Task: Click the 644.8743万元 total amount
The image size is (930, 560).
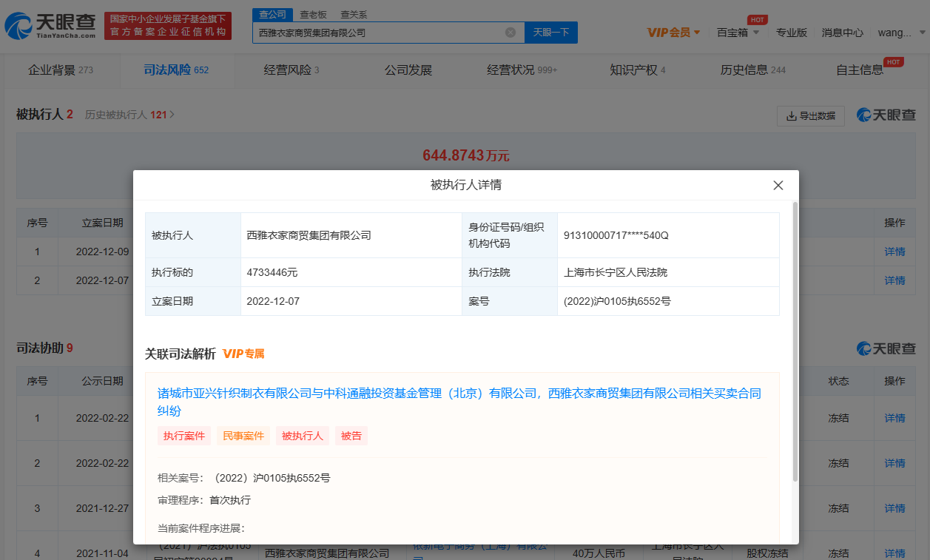Action: click(x=466, y=155)
